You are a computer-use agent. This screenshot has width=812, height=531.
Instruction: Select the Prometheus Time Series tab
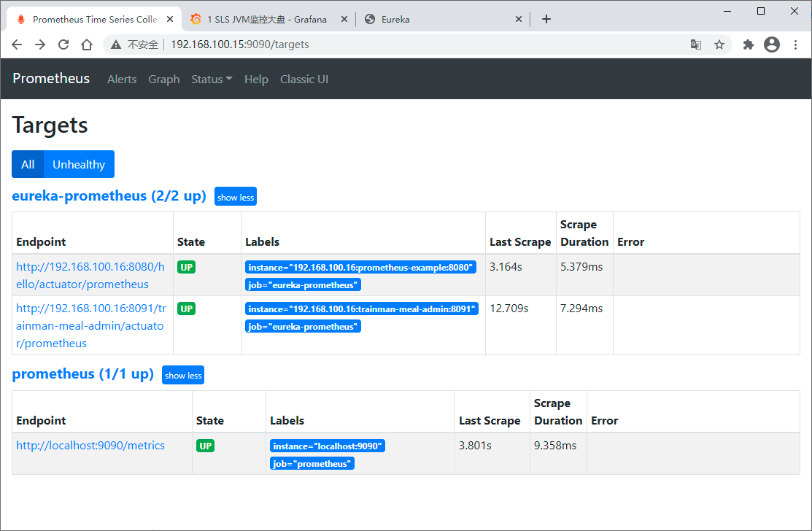93,19
